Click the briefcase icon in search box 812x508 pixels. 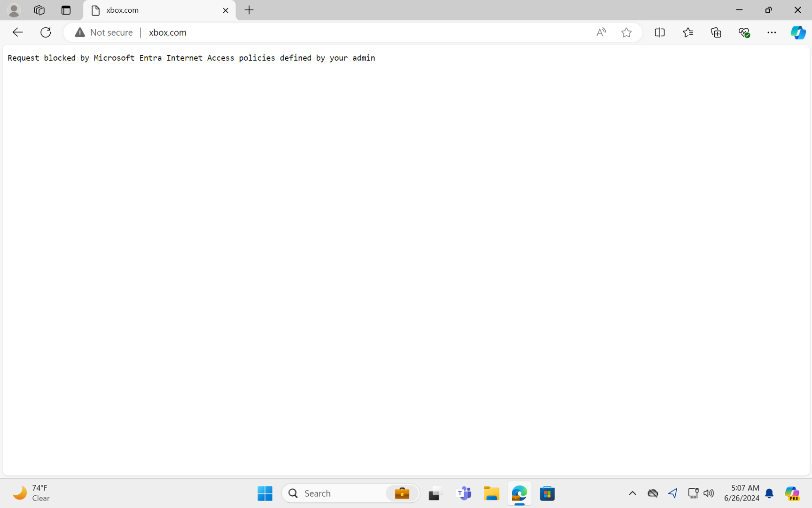tap(402, 493)
